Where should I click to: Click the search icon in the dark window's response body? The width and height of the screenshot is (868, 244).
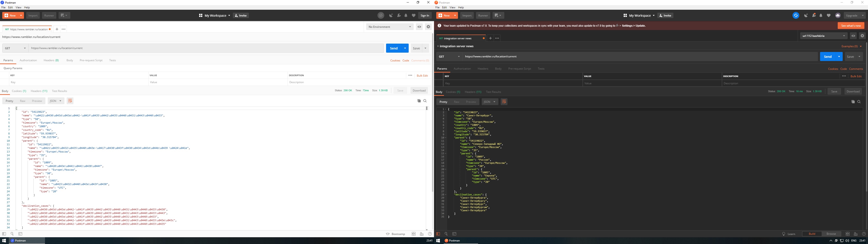[x=859, y=102]
